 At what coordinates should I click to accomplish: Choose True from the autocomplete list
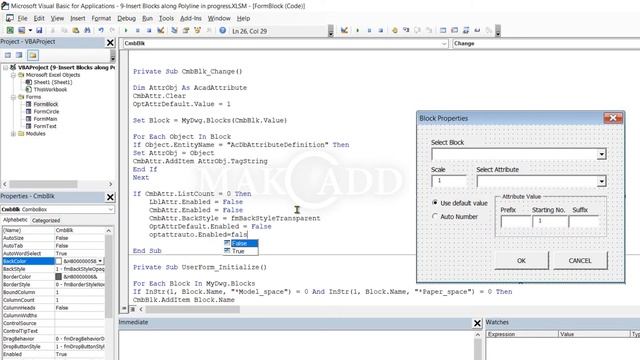coord(241,251)
